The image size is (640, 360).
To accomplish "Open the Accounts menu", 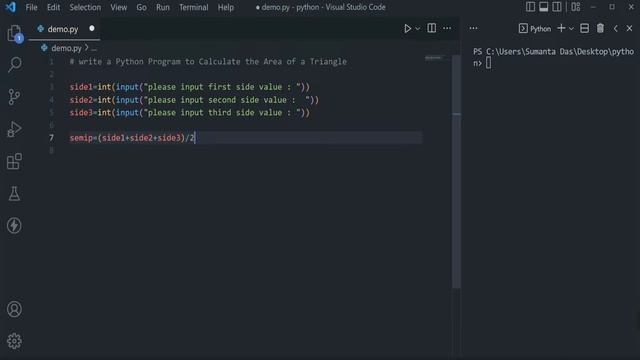I will [x=14, y=309].
